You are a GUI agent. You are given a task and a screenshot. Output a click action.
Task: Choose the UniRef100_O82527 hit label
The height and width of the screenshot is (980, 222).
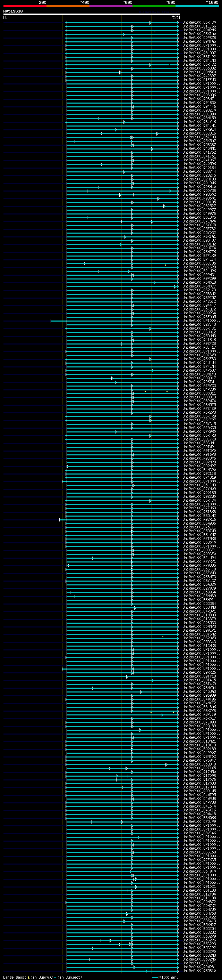point(199,206)
